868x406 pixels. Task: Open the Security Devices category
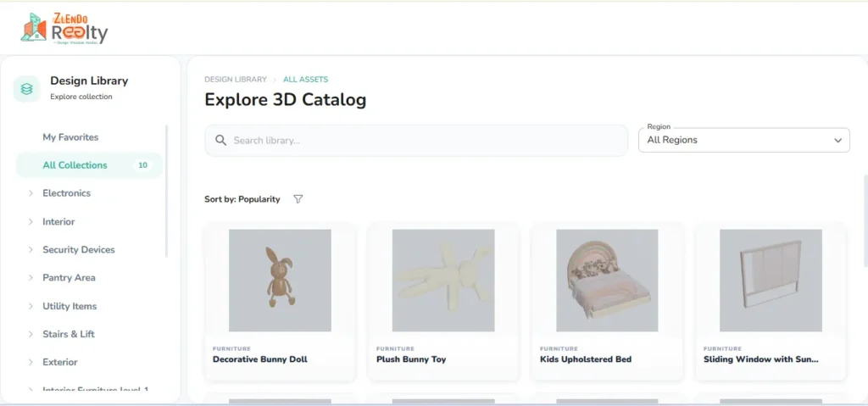point(79,250)
